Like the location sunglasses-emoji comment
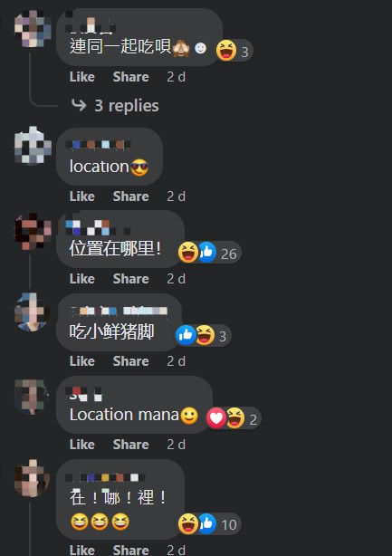The image size is (392, 556). (82, 197)
